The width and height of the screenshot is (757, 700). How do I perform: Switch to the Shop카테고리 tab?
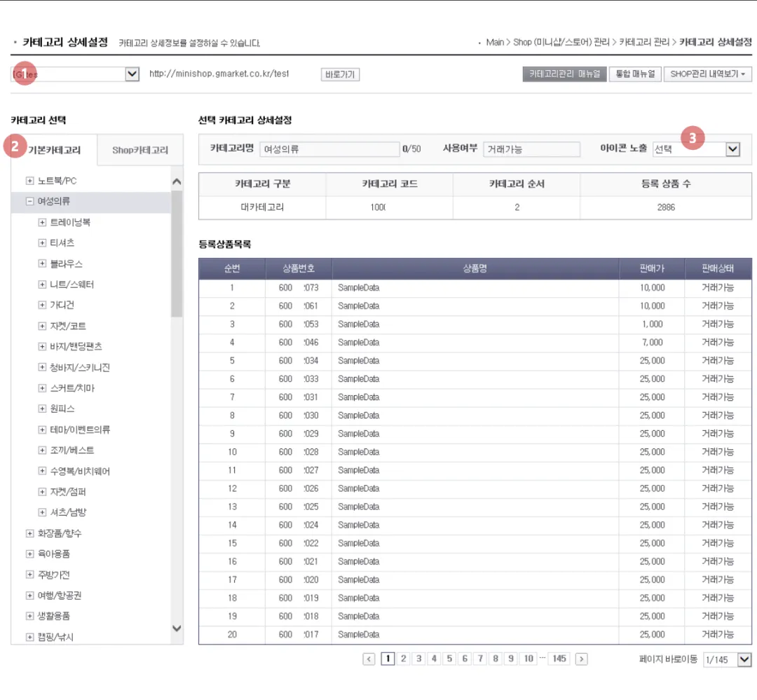pos(140,150)
